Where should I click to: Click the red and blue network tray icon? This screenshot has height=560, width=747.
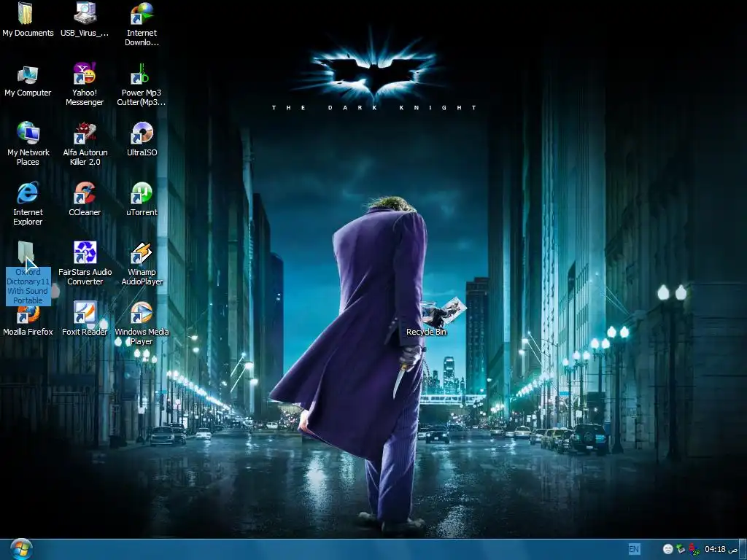pyautogui.click(x=694, y=549)
